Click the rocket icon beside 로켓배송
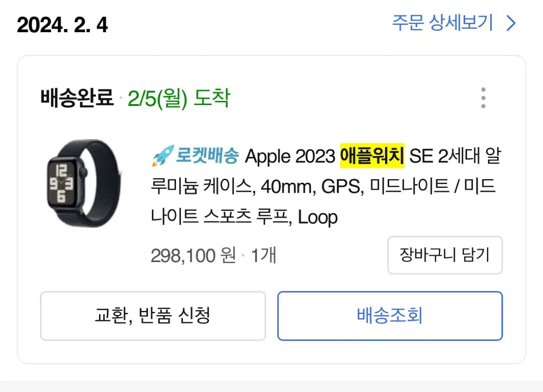543x392 pixels. [162, 156]
